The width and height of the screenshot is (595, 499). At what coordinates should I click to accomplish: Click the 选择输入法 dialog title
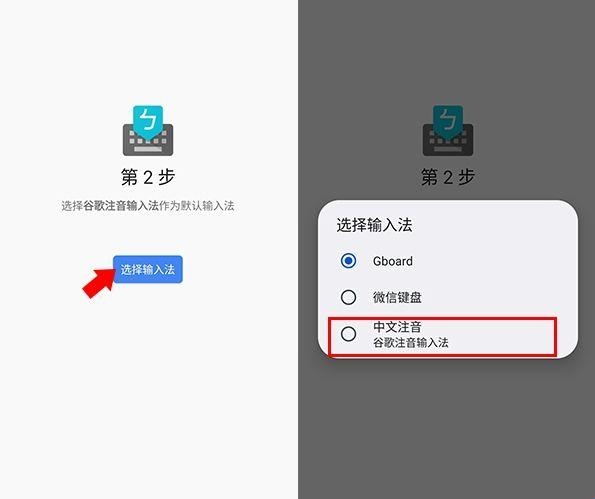tap(374, 225)
